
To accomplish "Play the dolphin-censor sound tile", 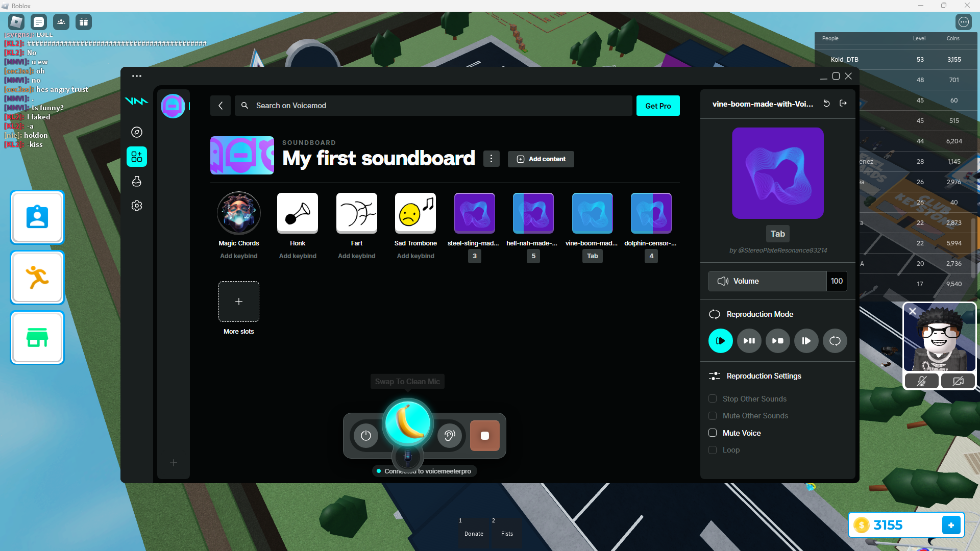I will click(x=651, y=213).
